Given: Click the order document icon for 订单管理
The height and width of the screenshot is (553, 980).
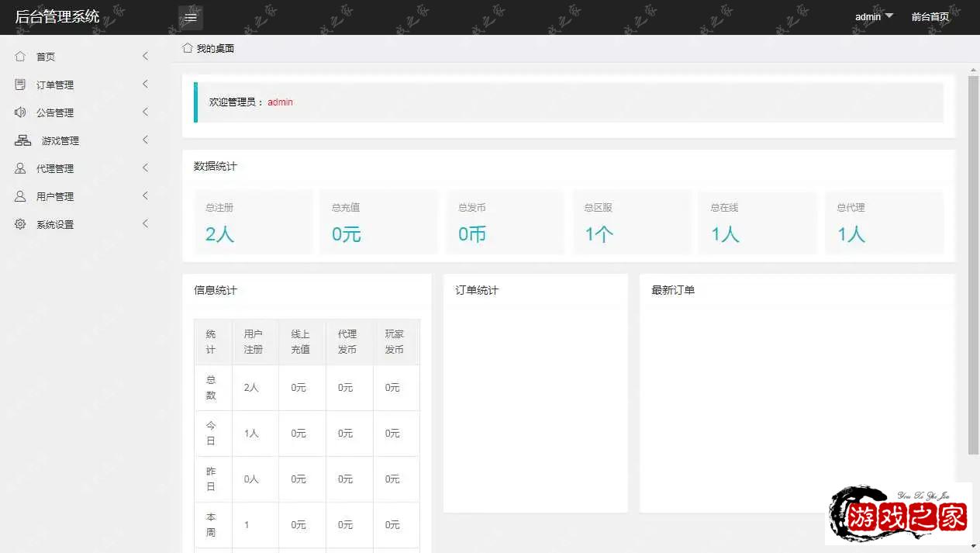Looking at the screenshot, I should pos(20,85).
